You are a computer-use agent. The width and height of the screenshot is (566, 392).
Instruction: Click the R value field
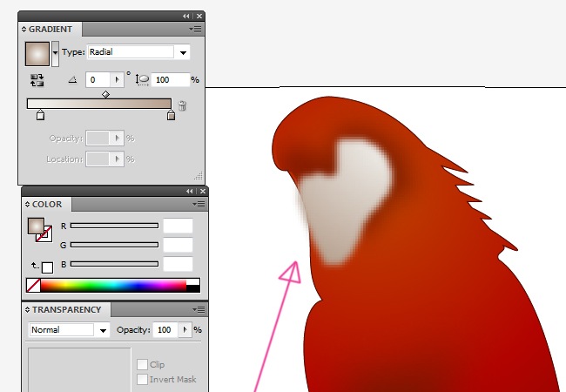point(178,226)
